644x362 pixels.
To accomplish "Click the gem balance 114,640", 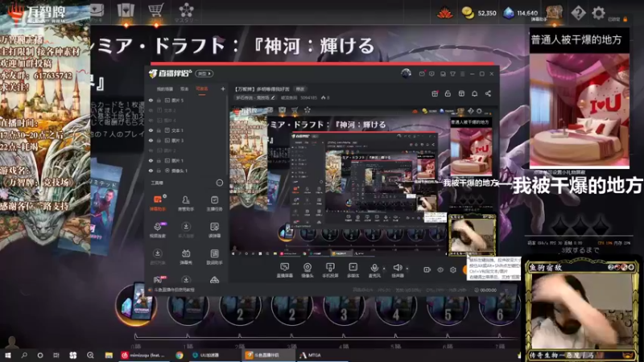I will [521, 13].
